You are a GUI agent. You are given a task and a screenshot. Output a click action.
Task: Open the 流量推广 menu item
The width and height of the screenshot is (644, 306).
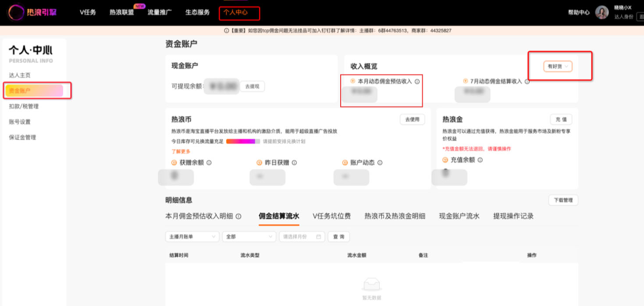pyautogui.click(x=159, y=12)
